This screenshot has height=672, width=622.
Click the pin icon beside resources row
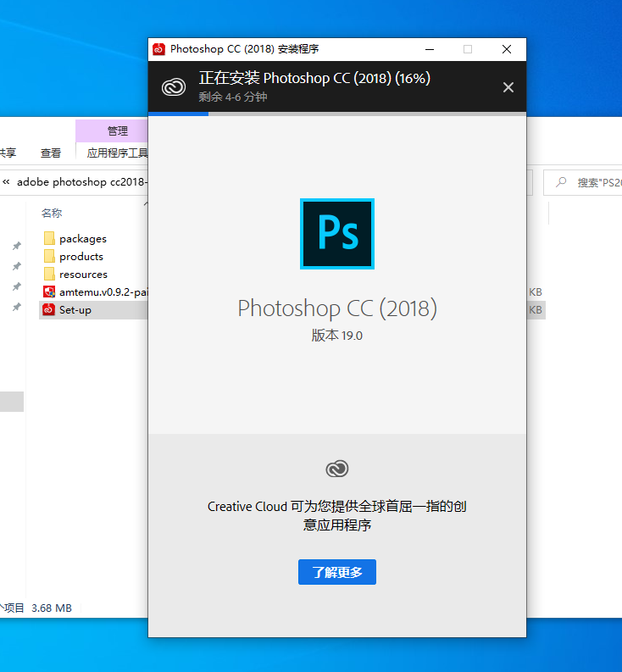17,286
